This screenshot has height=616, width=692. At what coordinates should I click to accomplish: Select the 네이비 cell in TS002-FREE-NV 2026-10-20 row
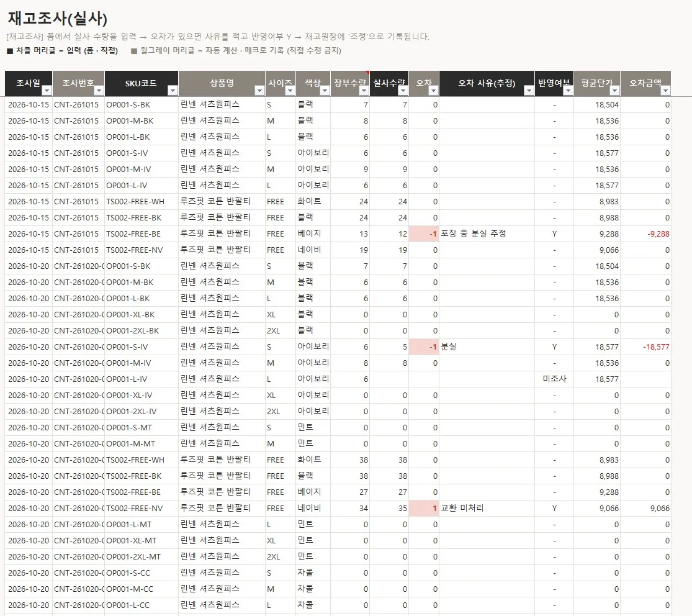tap(313, 508)
